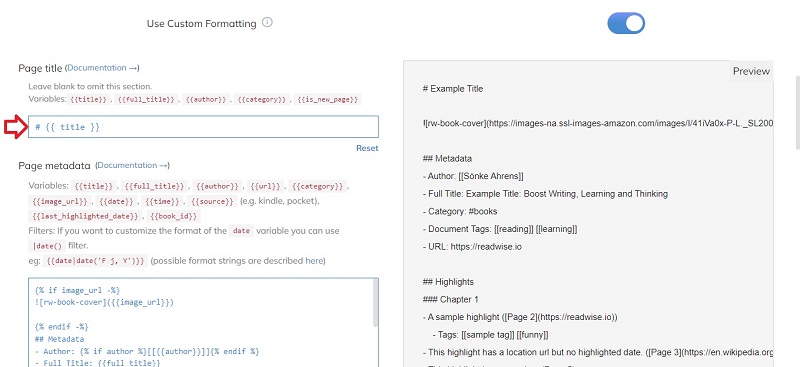The image size is (800, 367).
Task: Click the 'Leave blank to omit this section' hint
Action: pos(90,87)
